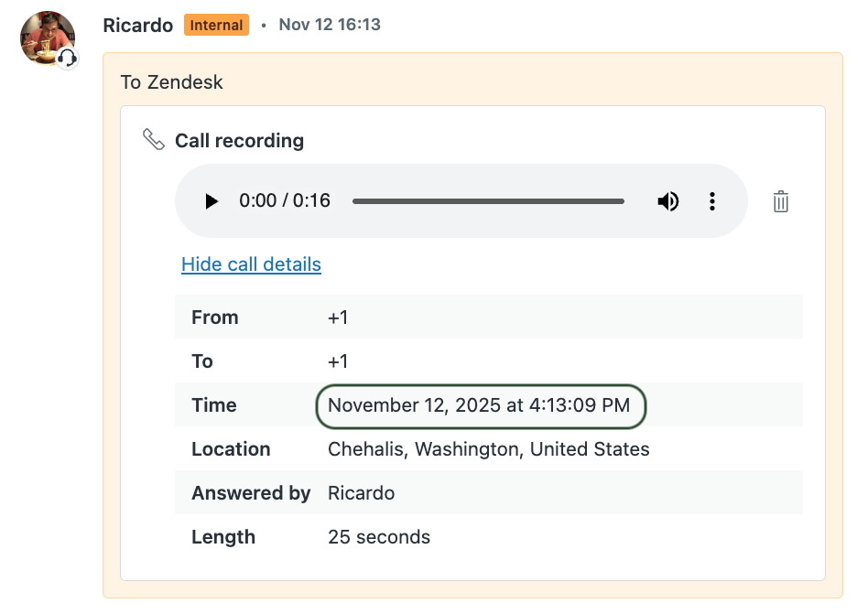Open Ricardo's profile picture
Image resolution: width=868 pixels, height=614 pixels.
46,37
